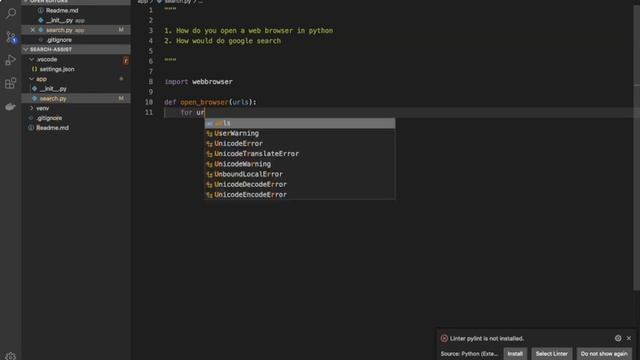Click Do not show again button

[x=604, y=354]
